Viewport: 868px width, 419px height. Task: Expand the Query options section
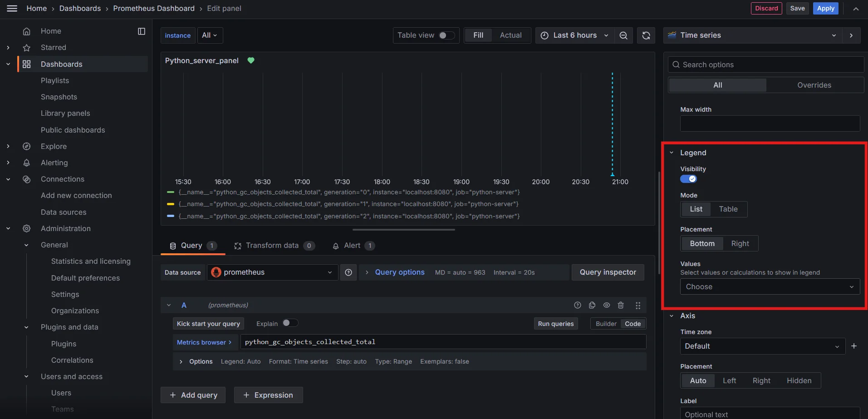point(394,272)
